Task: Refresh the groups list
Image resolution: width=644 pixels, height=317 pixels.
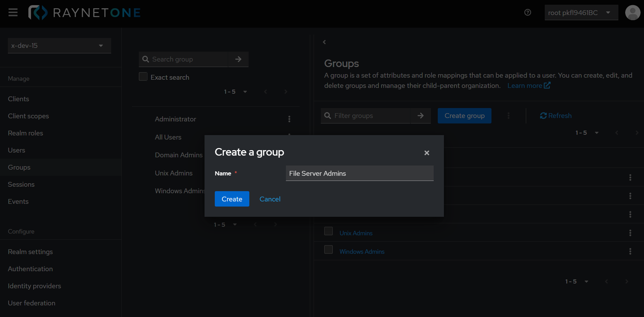Action: click(x=555, y=116)
